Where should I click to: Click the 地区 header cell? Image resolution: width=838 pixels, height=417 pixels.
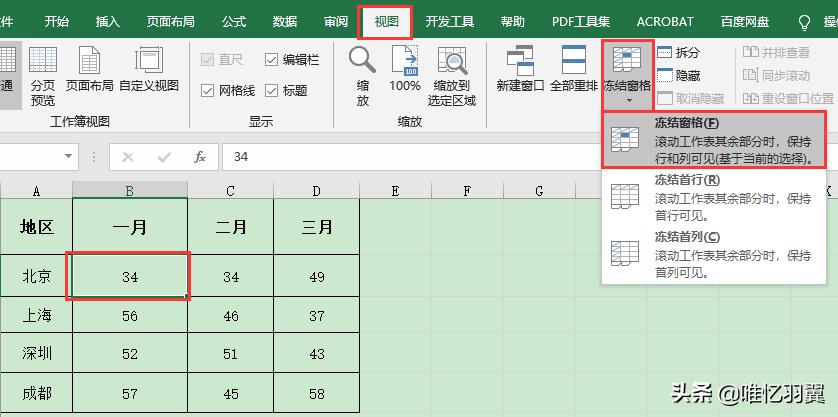tap(36, 227)
